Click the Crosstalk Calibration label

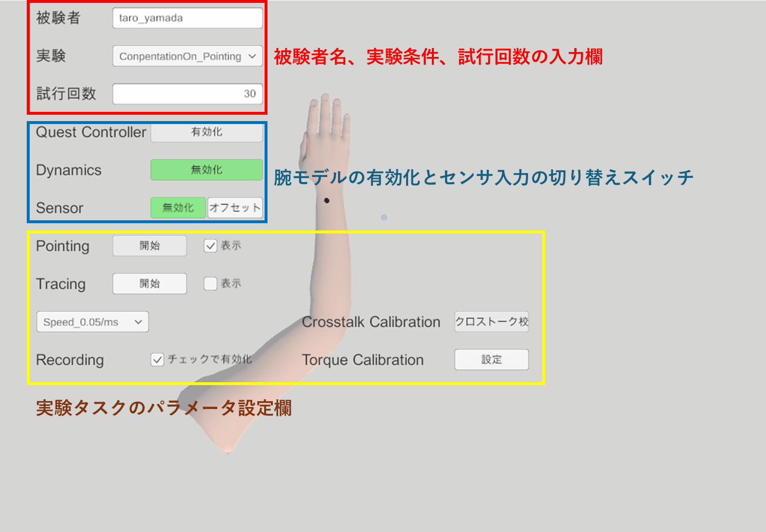point(371,322)
